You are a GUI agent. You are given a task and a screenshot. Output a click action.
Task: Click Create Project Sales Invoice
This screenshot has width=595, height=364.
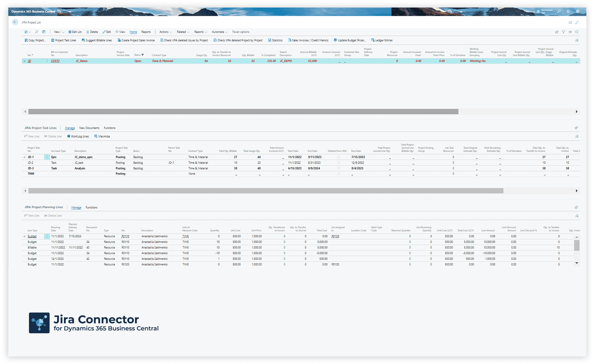(136, 40)
